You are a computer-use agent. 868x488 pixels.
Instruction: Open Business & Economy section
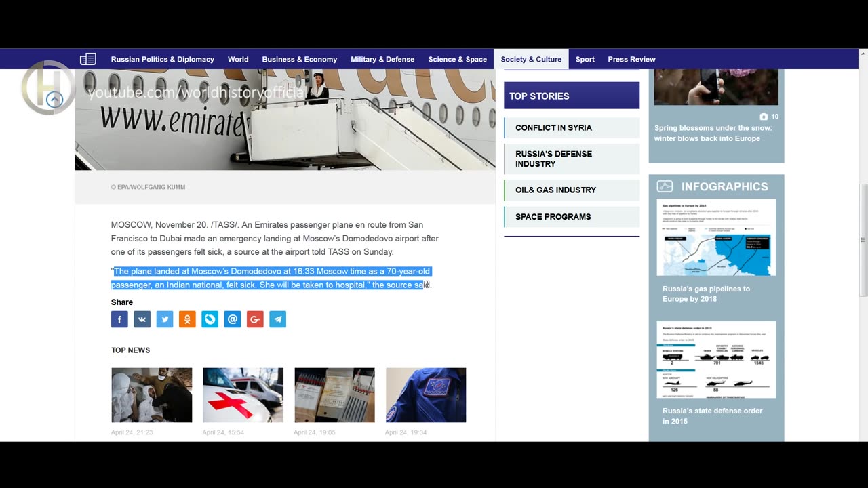click(299, 59)
